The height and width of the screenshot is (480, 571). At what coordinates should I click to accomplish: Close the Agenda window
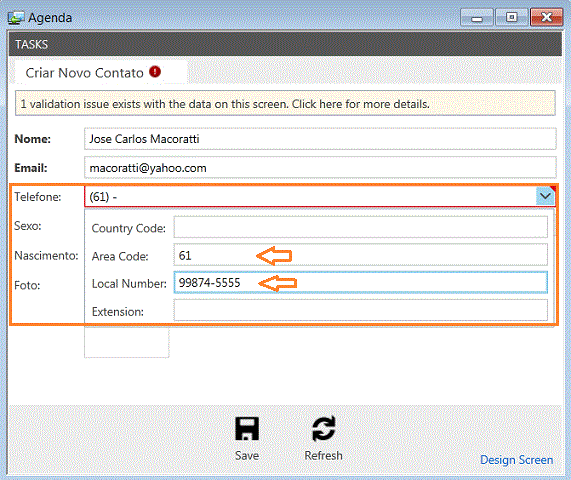547,17
